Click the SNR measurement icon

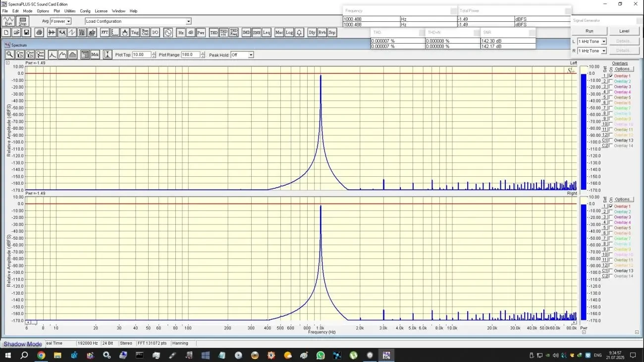[257, 33]
